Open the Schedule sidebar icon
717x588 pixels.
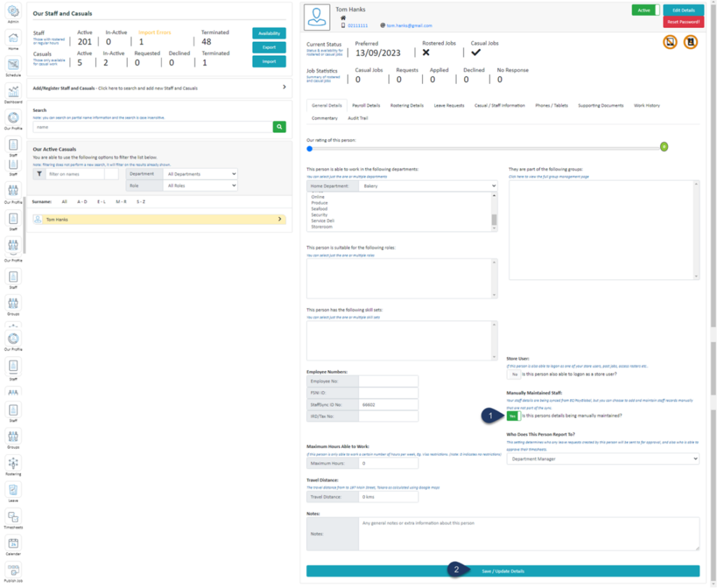click(x=13, y=66)
